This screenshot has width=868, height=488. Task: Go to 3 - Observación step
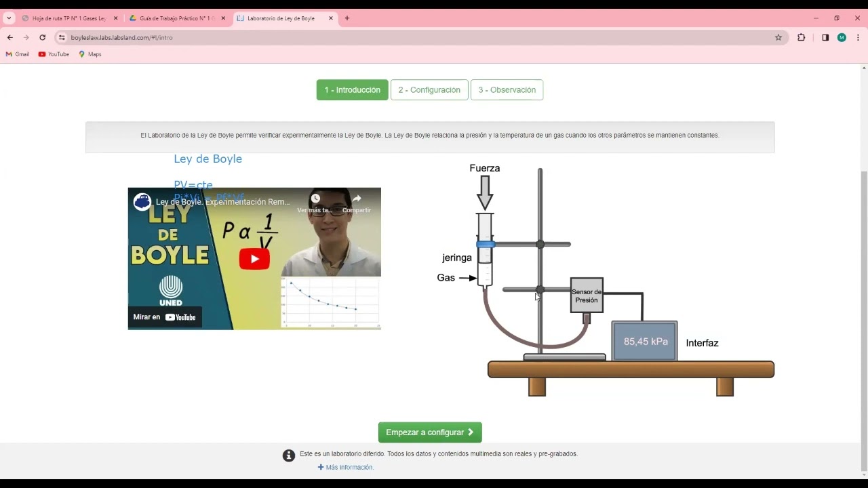coord(507,89)
